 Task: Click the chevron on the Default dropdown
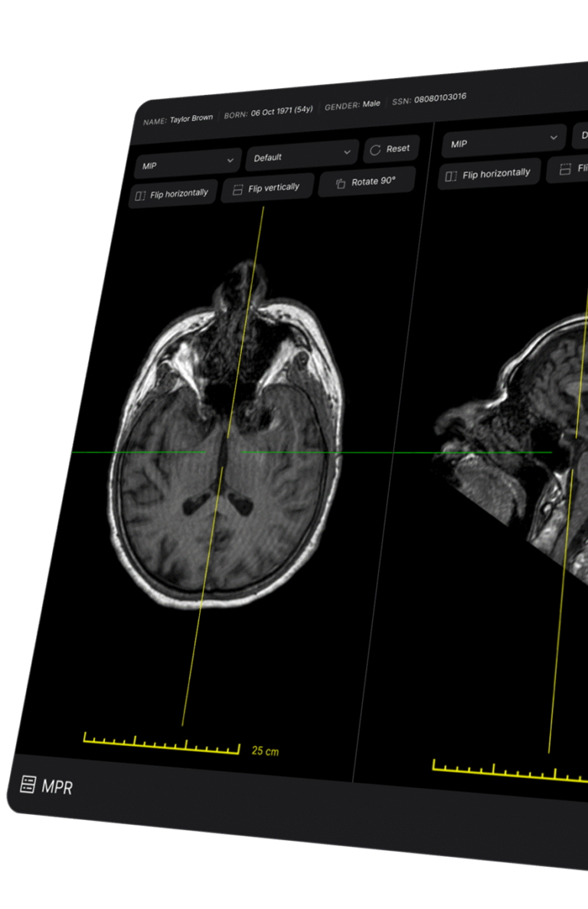coord(347,152)
